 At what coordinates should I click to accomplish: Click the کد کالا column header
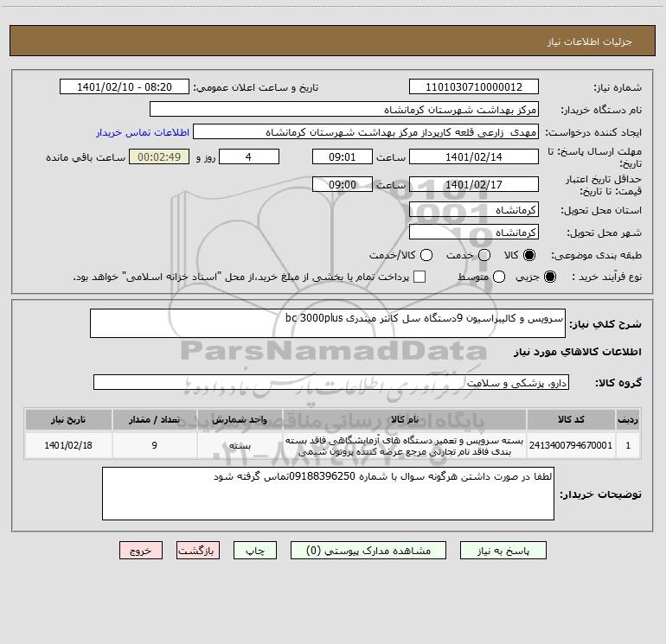point(571,419)
